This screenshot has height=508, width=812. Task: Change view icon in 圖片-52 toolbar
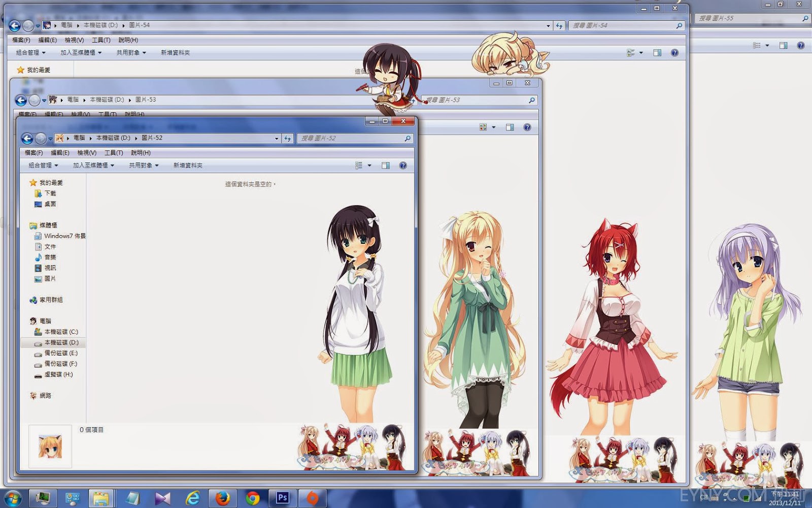359,165
